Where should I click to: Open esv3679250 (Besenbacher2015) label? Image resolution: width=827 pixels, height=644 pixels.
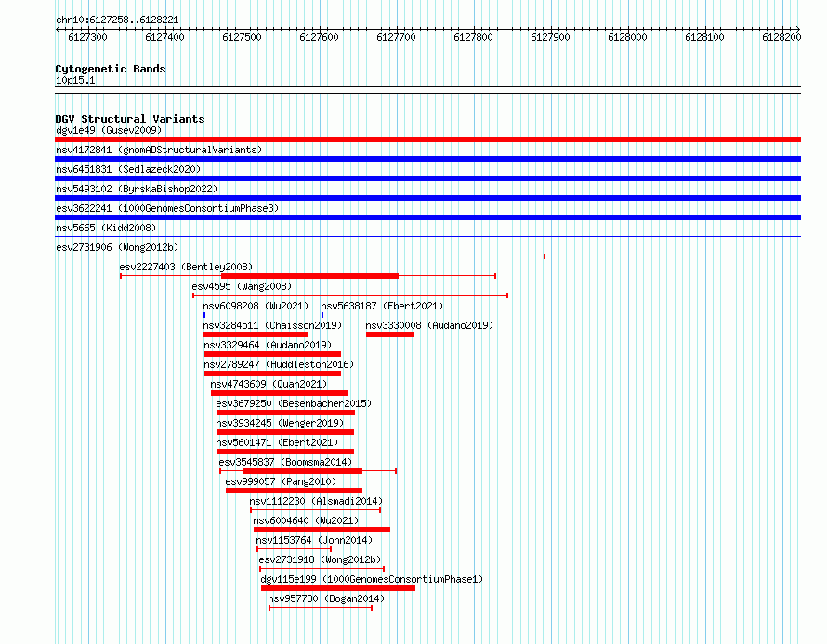[x=294, y=403]
